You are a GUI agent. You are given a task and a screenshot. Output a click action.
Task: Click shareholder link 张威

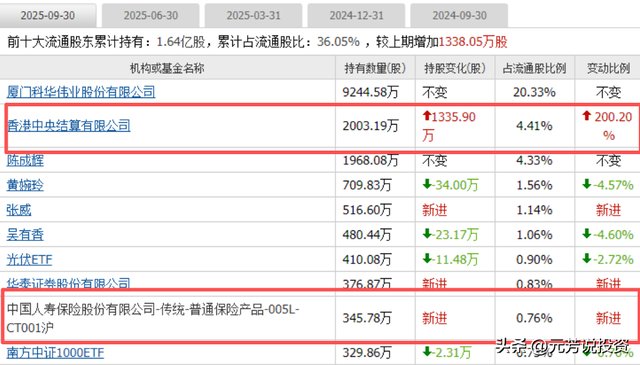[19, 210]
